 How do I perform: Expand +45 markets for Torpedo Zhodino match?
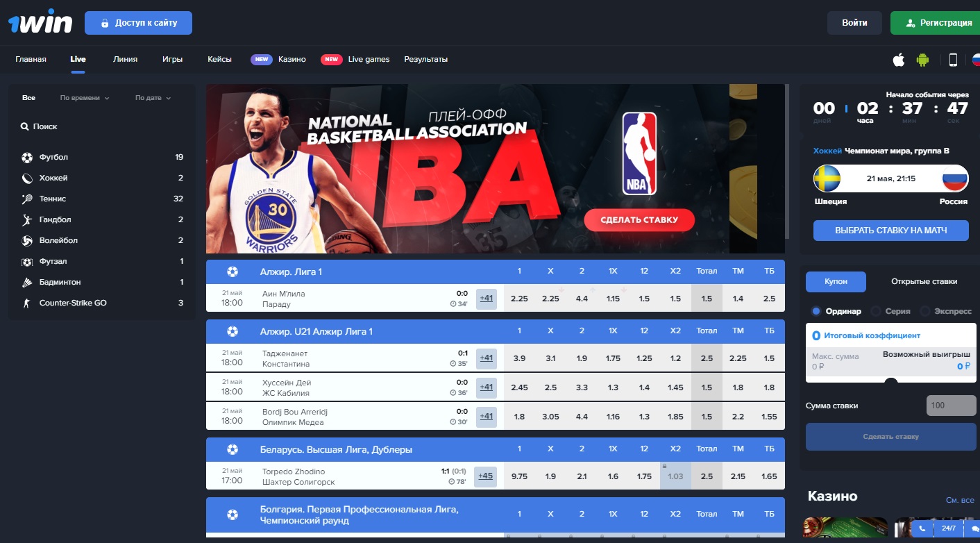click(485, 476)
